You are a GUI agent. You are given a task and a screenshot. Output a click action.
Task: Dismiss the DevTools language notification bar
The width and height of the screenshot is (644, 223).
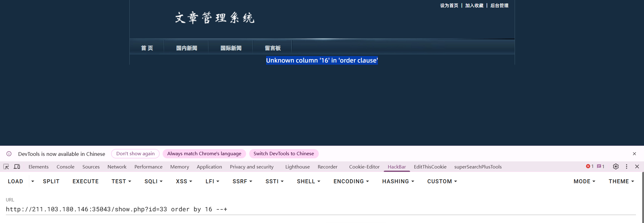(x=634, y=154)
